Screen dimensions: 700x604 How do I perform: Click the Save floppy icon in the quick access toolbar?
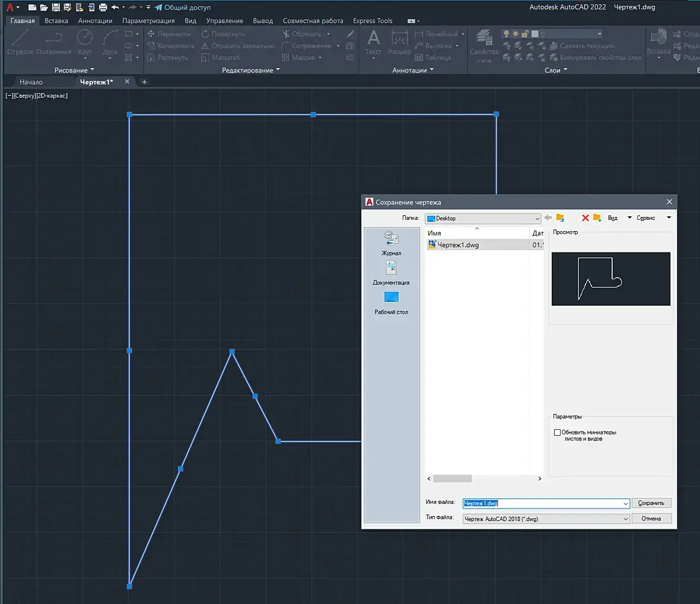[56, 8]
